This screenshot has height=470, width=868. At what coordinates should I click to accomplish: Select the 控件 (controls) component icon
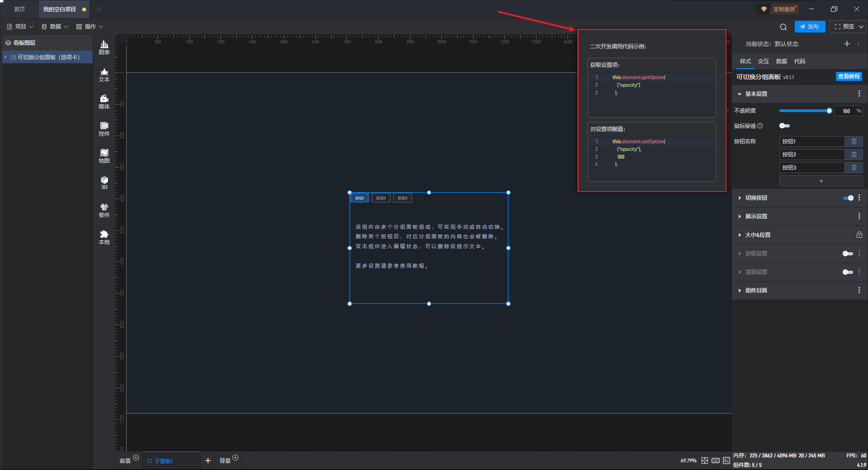(x=104, y=128)
